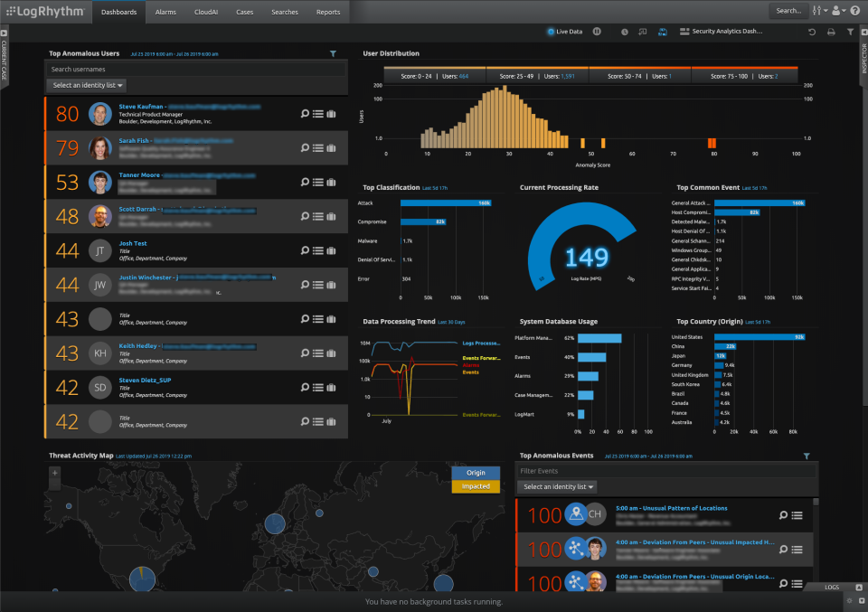Toggle Live Data indicator
The image size is (868, 612).
pos(564,32)
